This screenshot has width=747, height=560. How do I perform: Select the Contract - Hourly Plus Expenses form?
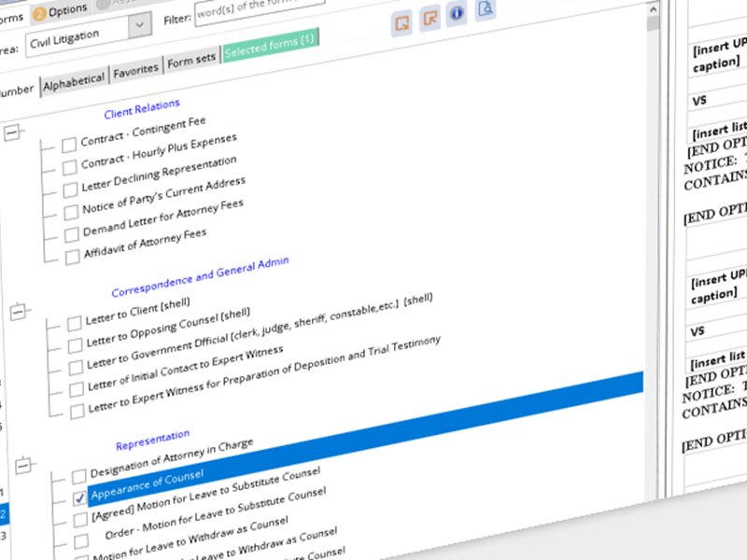(159, 152)
